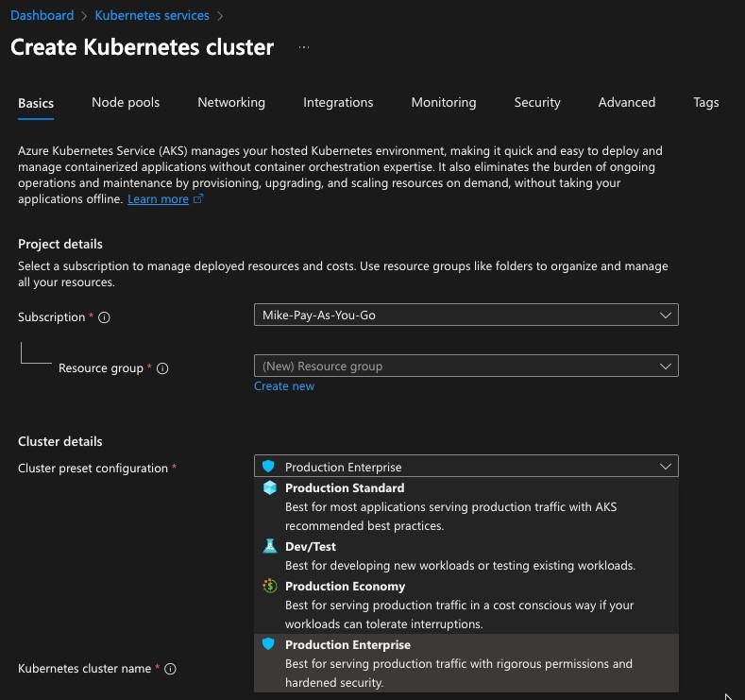This screenshot has height=700, width=745.
Task: Click the Production Standard description text
Action: click(451, 517)
